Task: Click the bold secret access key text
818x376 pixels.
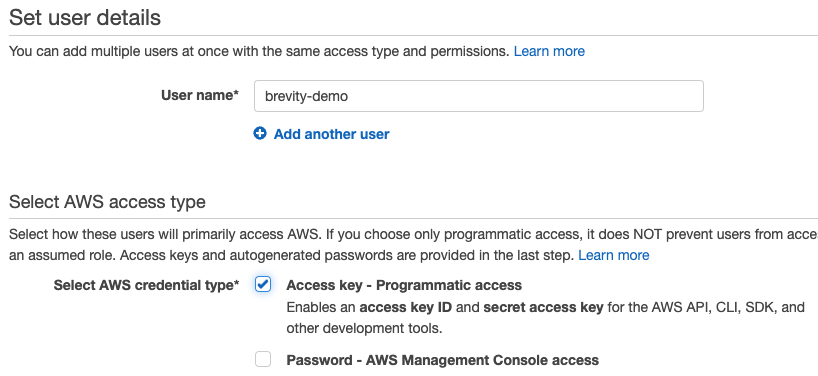Action: pyautogui.click(x=543, y=307)
